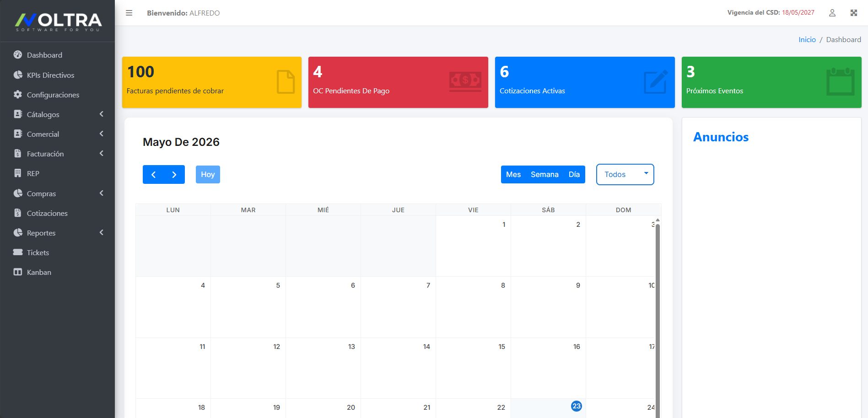The image size is (868, 418).
Task: Click the money bill icon on red card
Action: coord(465,82)
